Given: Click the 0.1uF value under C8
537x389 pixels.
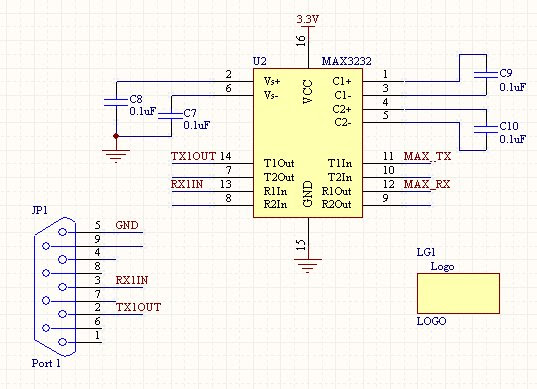Looking at the screenshot, I should (x=143, y=111).
